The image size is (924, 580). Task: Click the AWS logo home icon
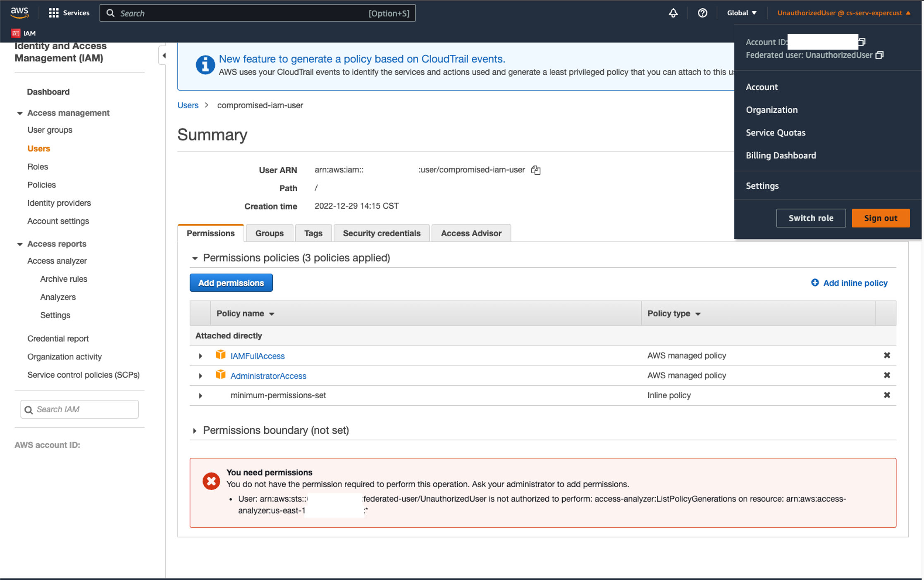point(19,12)
